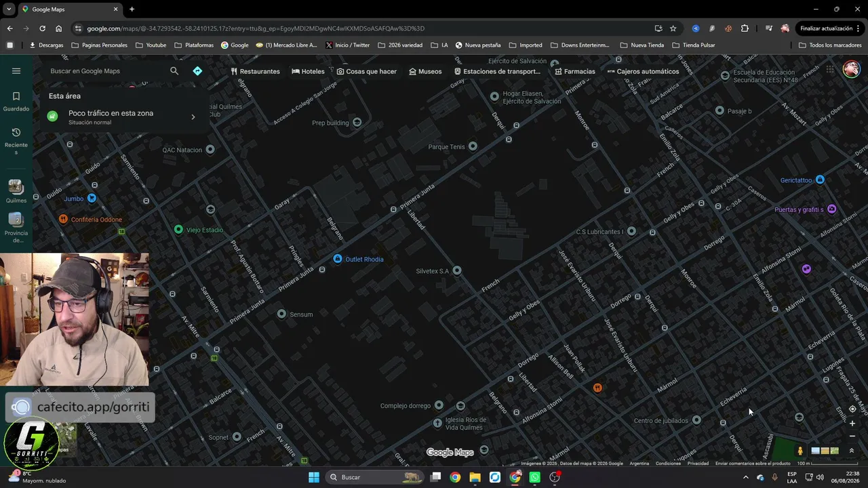Open the Provincia de... recent place shortcut
Viewport: 868px width, 488px height.
pyautogui.click(x=16, y=228)
